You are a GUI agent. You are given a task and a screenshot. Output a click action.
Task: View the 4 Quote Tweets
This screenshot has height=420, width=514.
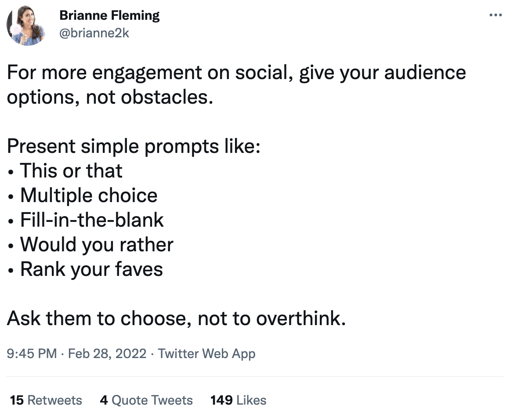(x=146, y=400)
